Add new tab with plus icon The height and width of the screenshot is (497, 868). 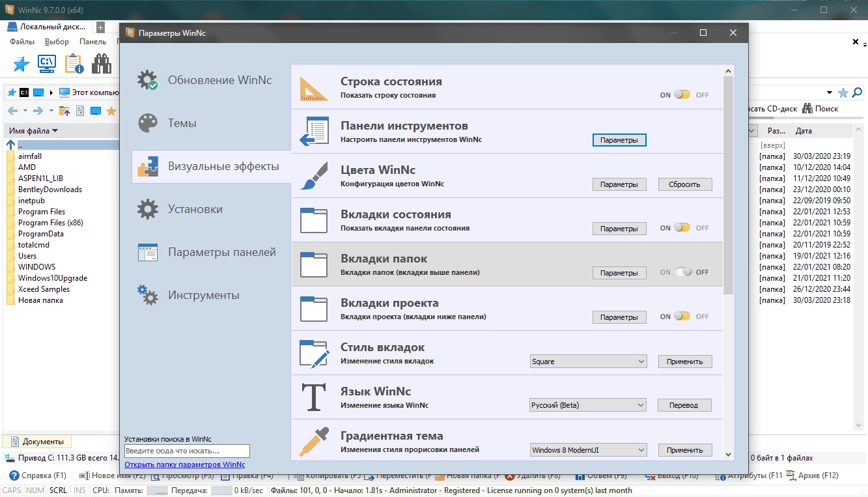100,27
